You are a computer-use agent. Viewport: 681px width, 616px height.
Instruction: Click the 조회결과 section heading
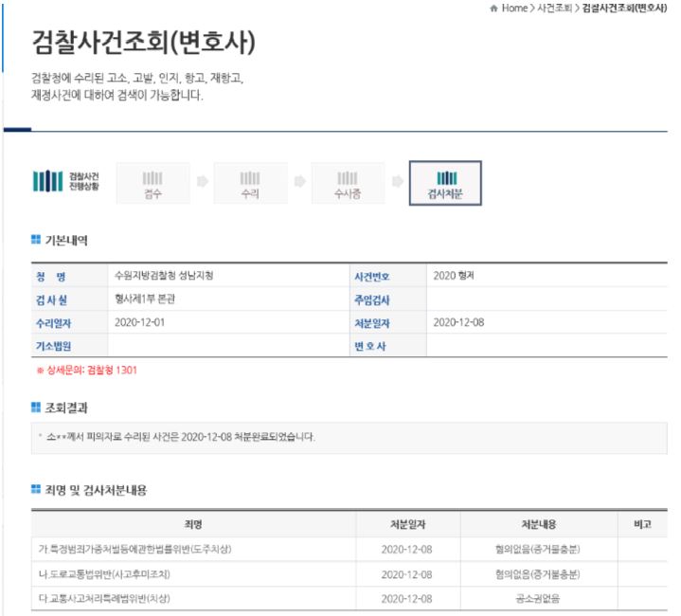66,408
